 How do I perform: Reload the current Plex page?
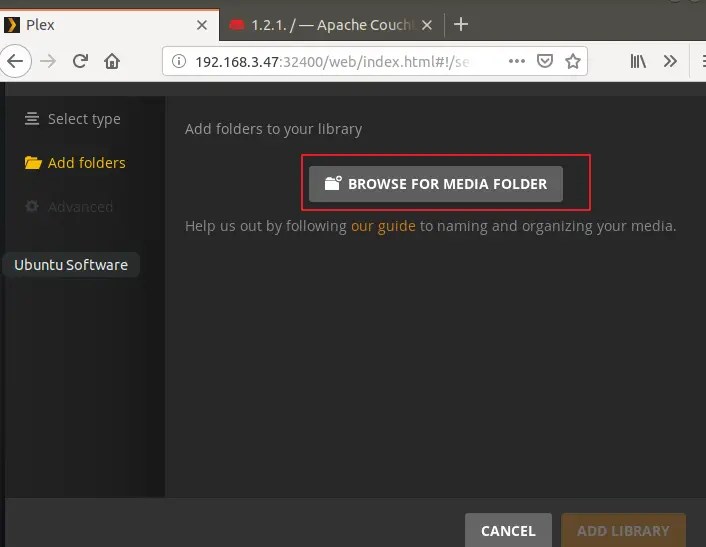click(x=81, y=61)
